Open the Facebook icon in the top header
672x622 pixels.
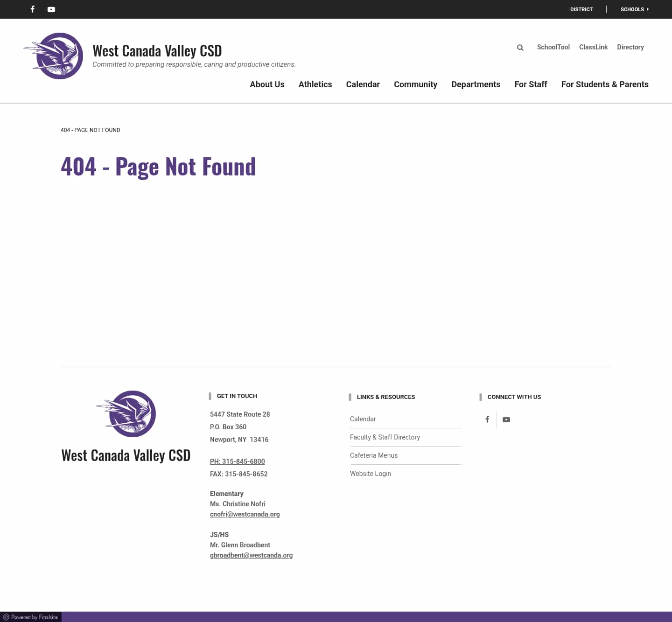click(x=32, y=9)
